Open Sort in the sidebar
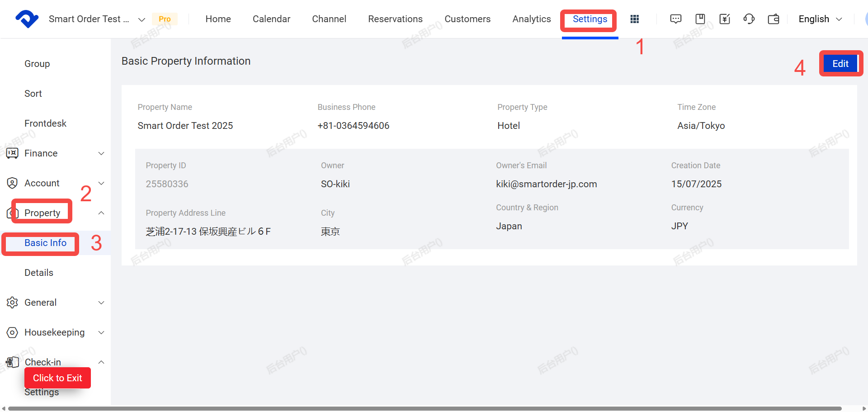The height and width of the screenshot is (412, 868). point(33,94)
